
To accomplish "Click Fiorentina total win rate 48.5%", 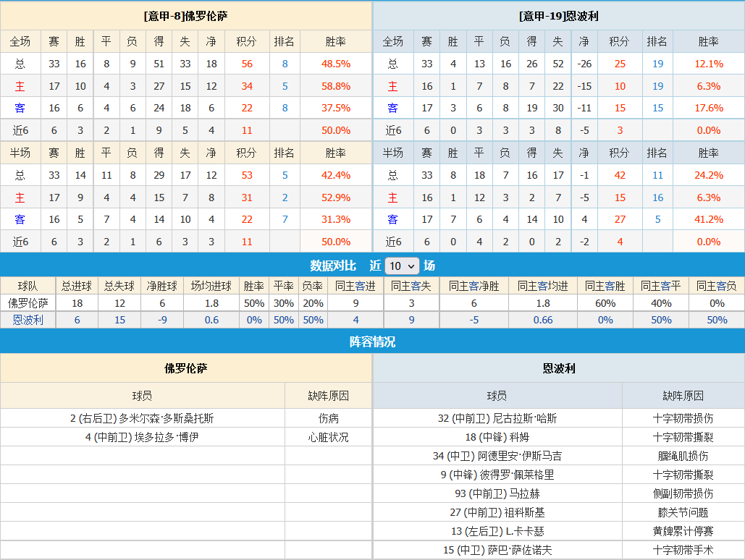I will point(336,64).
